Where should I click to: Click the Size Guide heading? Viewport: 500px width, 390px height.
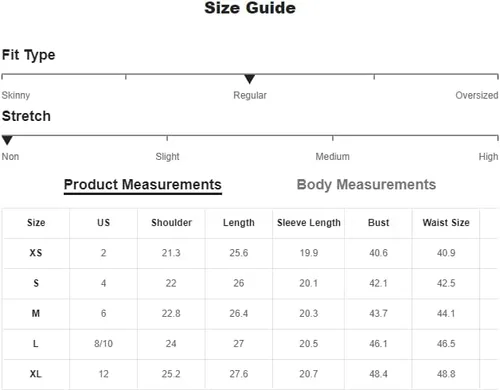click(x=250, y=8)
